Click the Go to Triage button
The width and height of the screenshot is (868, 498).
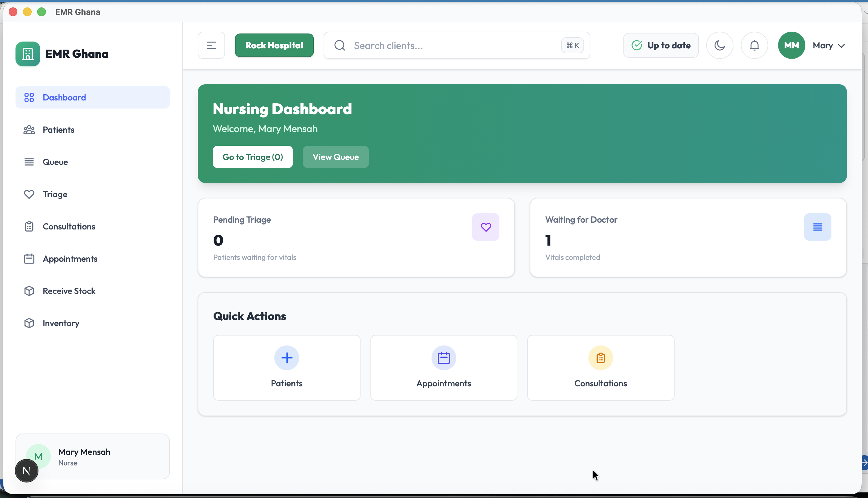point(253,157)
